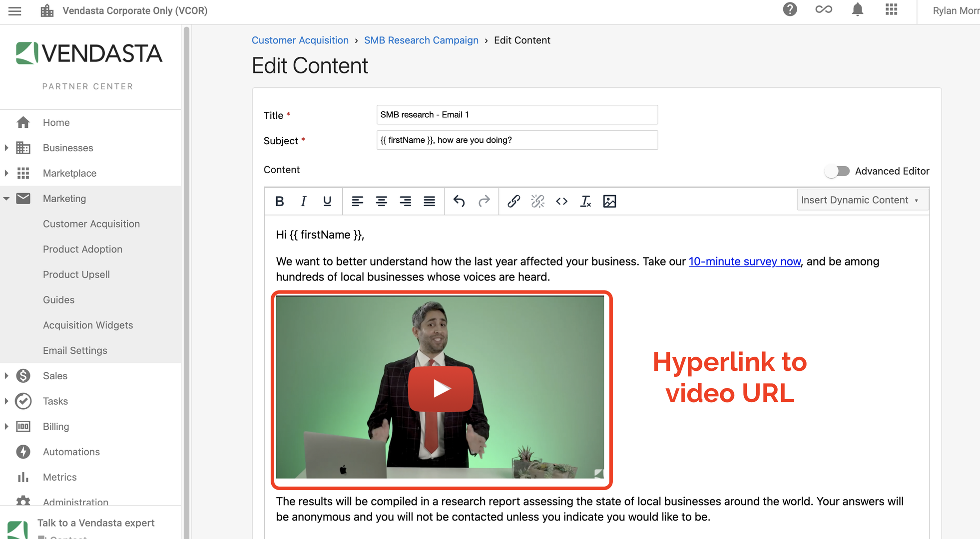The image size is (980, 539).
Task: Remove link with unlink icon
Action: pos(538,201)
